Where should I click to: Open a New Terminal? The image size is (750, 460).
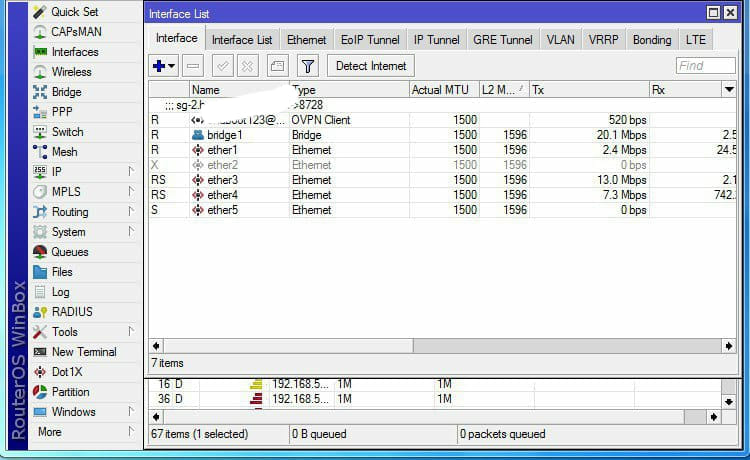74,352
